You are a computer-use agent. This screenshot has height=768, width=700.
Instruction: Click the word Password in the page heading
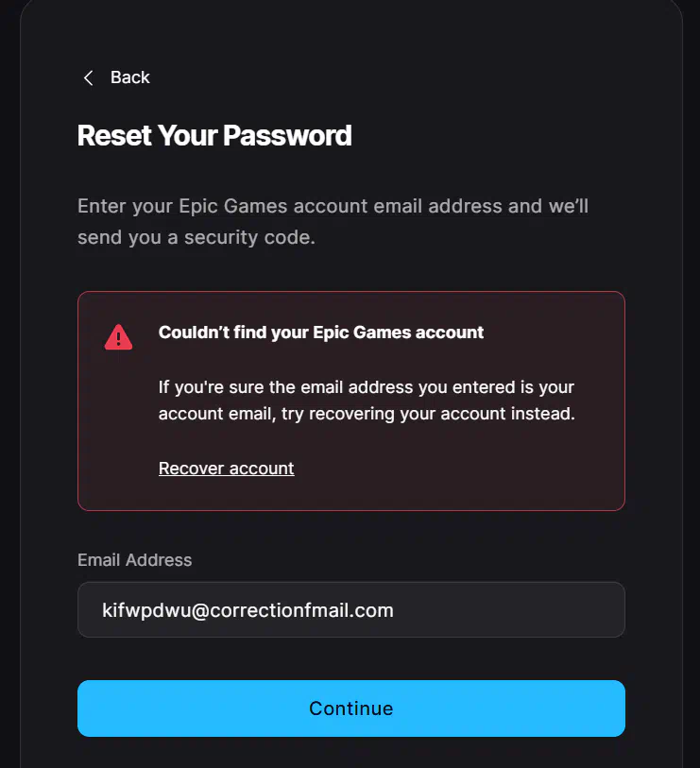pos(287,135)
